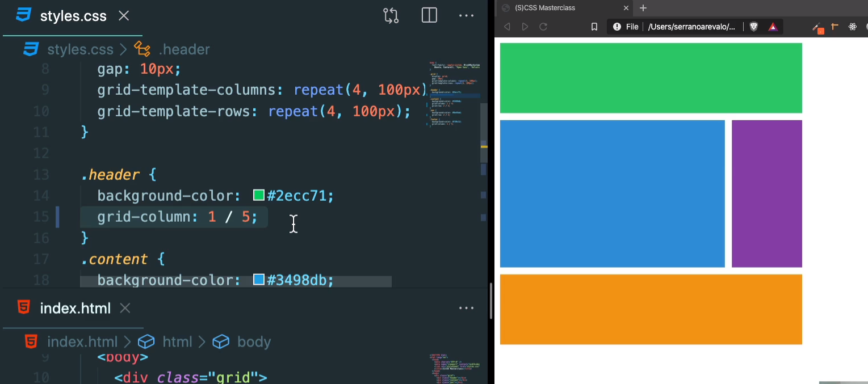Screen dimensions: 868x384
Task: Select the .header symbol icon in breadcrumb
Action: pos(142,49)
